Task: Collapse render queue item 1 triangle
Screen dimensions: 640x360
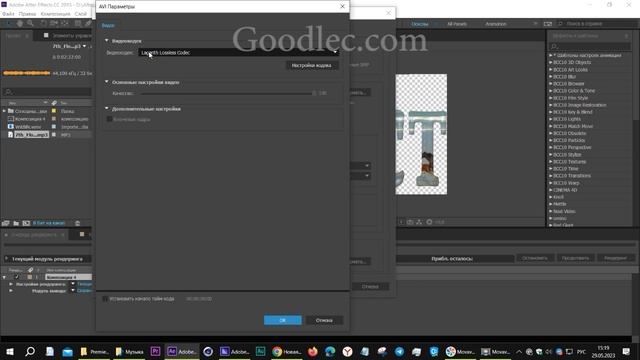Action: pos(4,277)
